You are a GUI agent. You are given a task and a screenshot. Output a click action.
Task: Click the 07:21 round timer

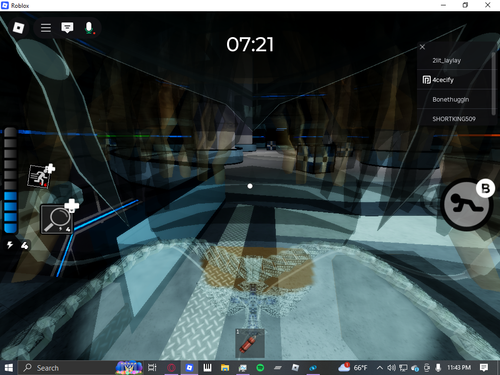pos(250,44)
